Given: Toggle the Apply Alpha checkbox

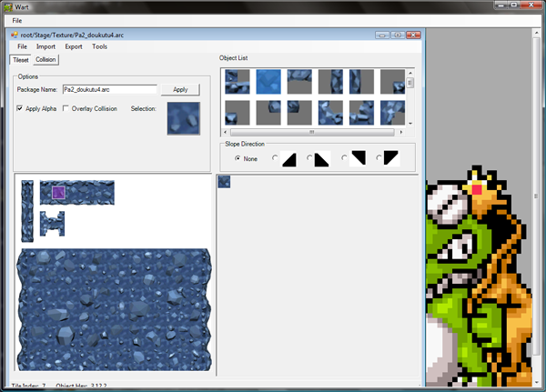Looking at the screenshot, I should coord(20,108).
